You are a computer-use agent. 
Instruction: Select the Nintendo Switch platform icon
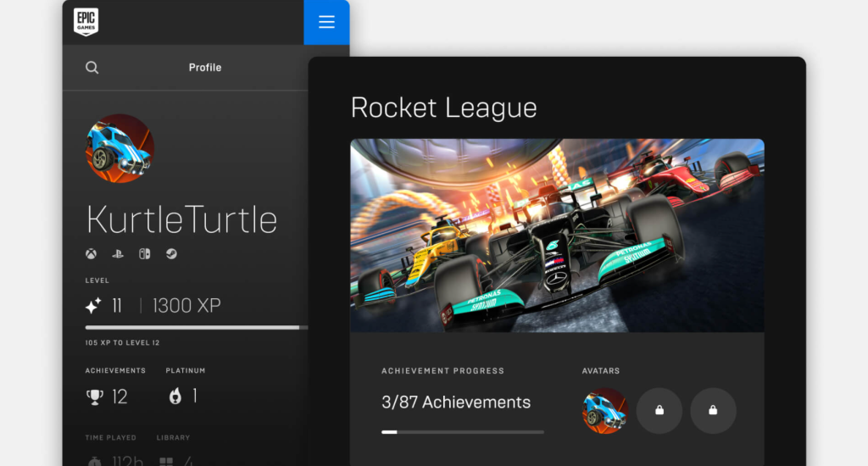(x=144, y=254)
